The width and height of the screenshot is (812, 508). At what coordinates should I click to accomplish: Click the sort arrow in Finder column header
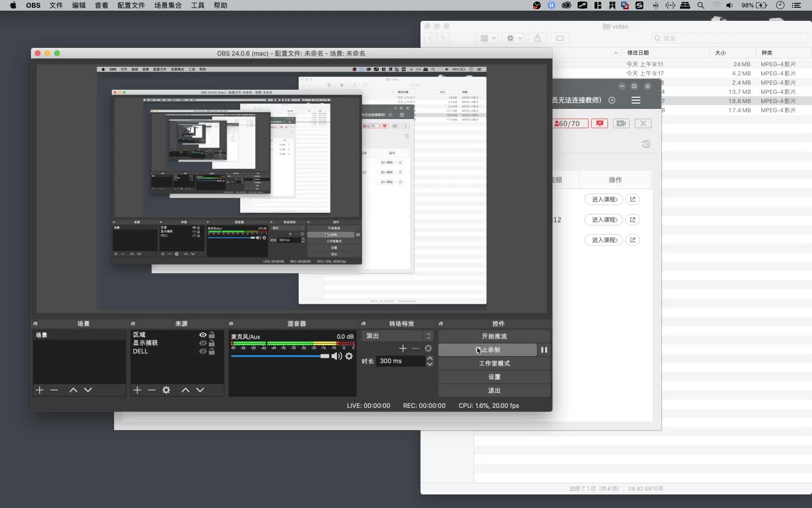(616, 53)
